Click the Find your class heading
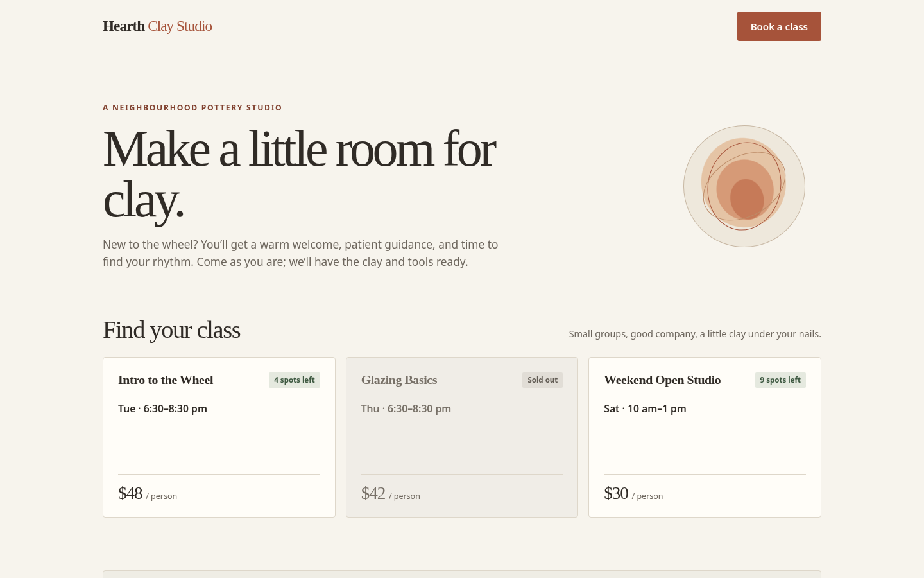This screenshot has height=578, width=924. click(x=171, y=330)
